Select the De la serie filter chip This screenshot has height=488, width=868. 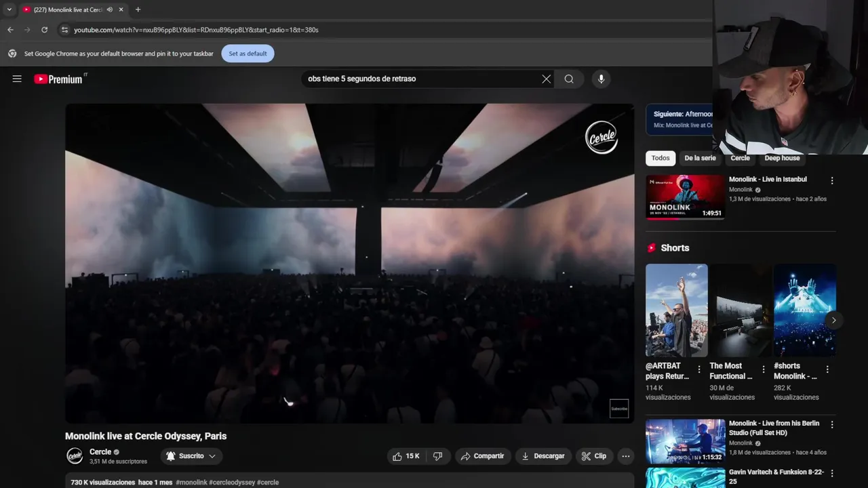700,158
